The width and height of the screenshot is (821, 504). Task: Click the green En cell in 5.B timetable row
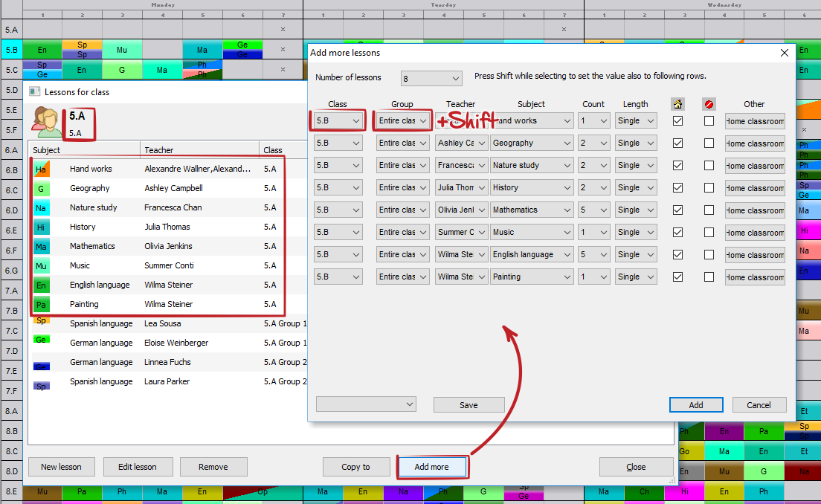[42, 51]
